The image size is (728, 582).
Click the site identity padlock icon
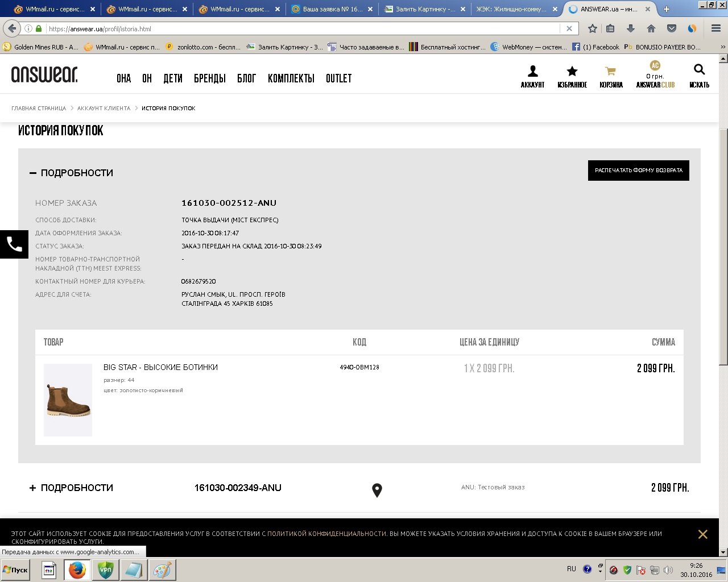click(39, 28)
